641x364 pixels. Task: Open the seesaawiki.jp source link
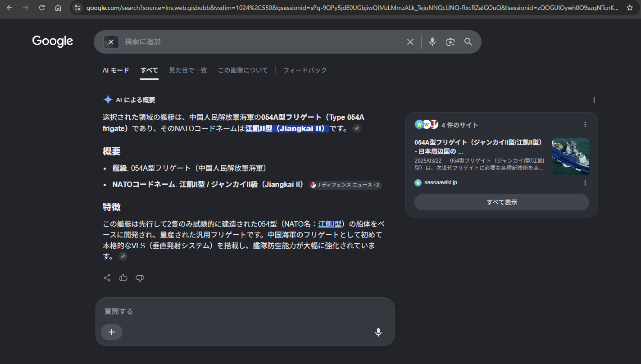coord(441,182)
